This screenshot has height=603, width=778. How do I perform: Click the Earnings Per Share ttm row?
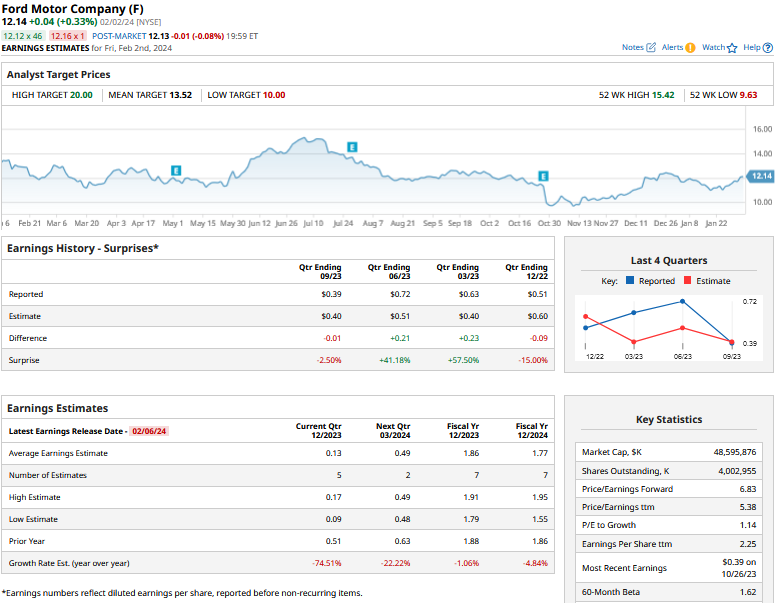[669, 544]
